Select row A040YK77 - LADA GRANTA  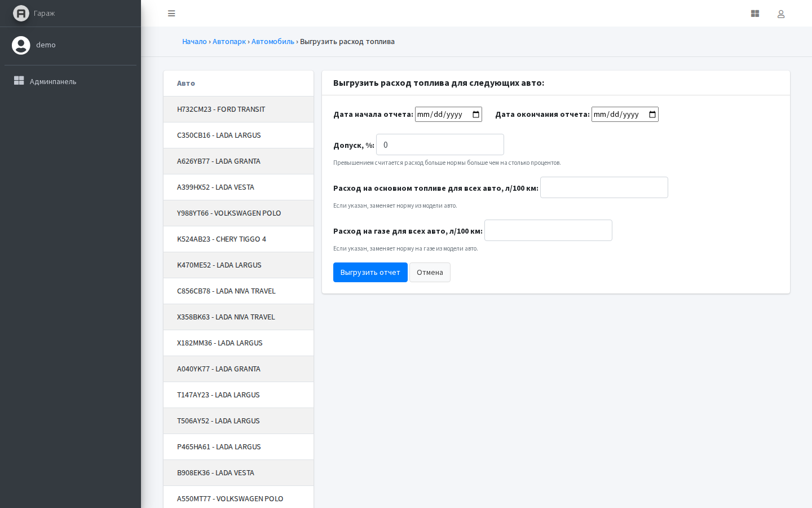click(239, 369)
